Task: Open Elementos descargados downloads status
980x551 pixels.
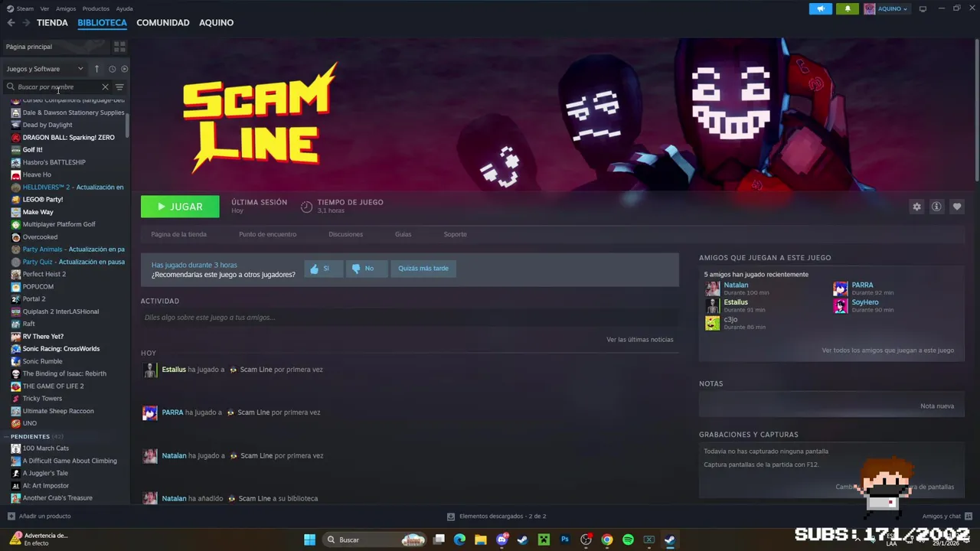Action: tap(496, 517)
